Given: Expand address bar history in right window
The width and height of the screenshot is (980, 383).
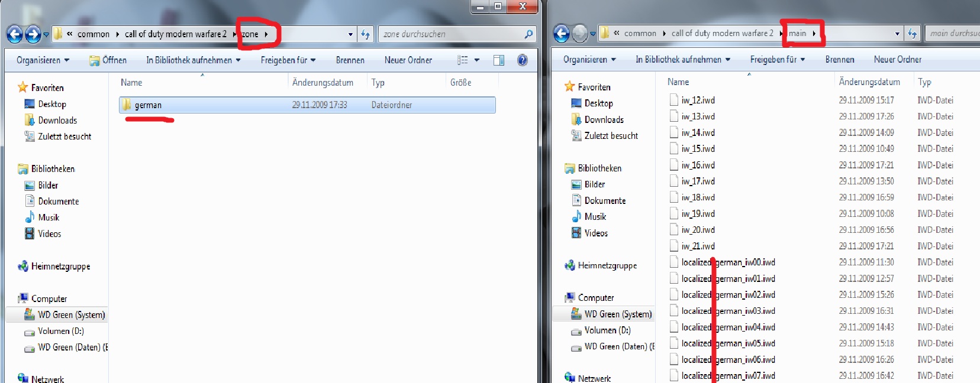Looking at the screenshot, I should click(x=897, y=34).
